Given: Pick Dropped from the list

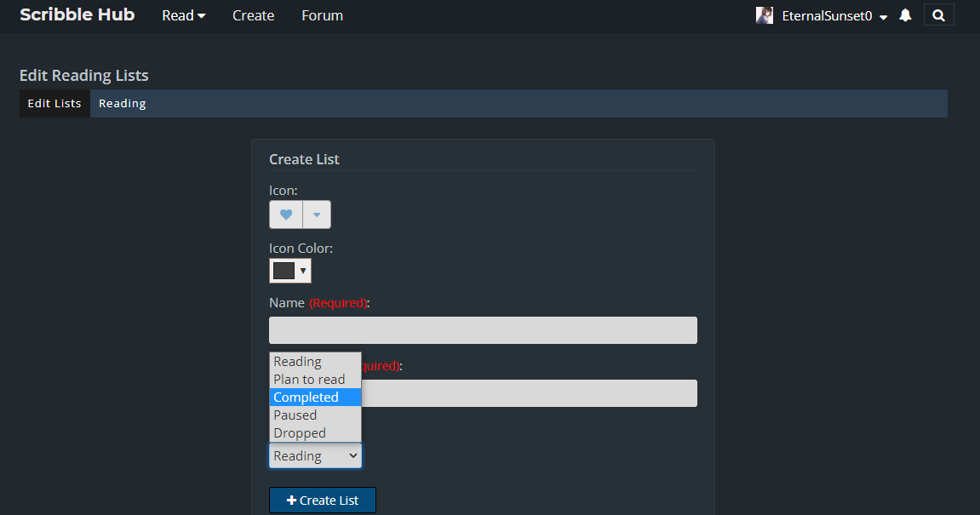Looking at the screenshot, I should click(x=299, y=433).
